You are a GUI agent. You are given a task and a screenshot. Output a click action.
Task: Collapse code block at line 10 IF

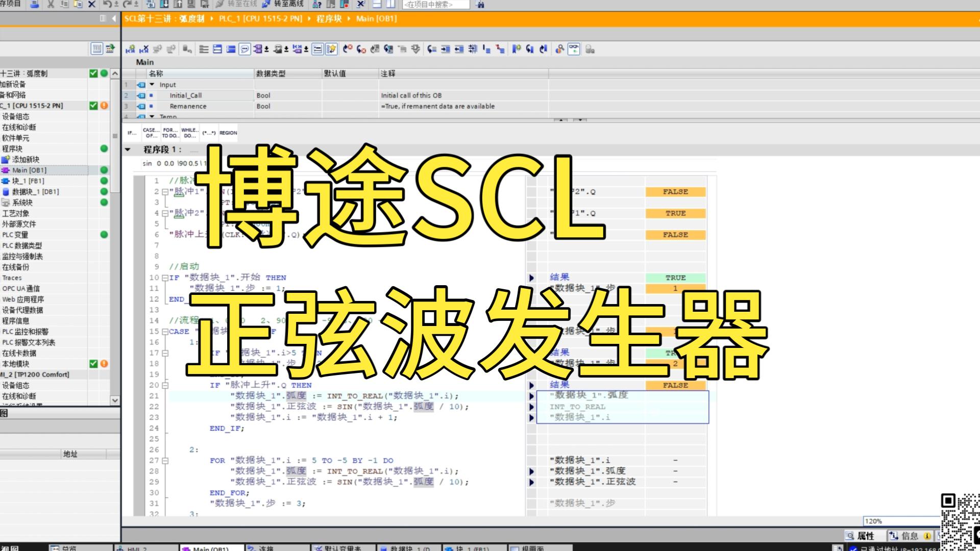point(165,278)
